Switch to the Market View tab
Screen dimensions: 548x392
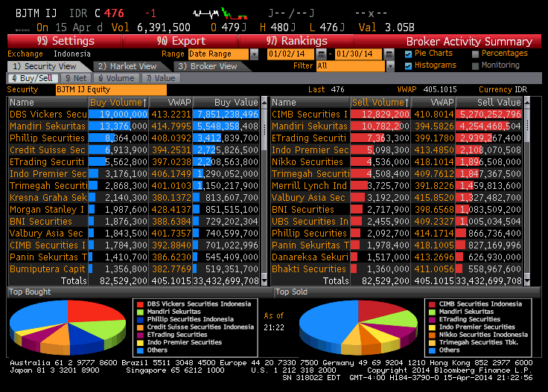tap(127, 66)
